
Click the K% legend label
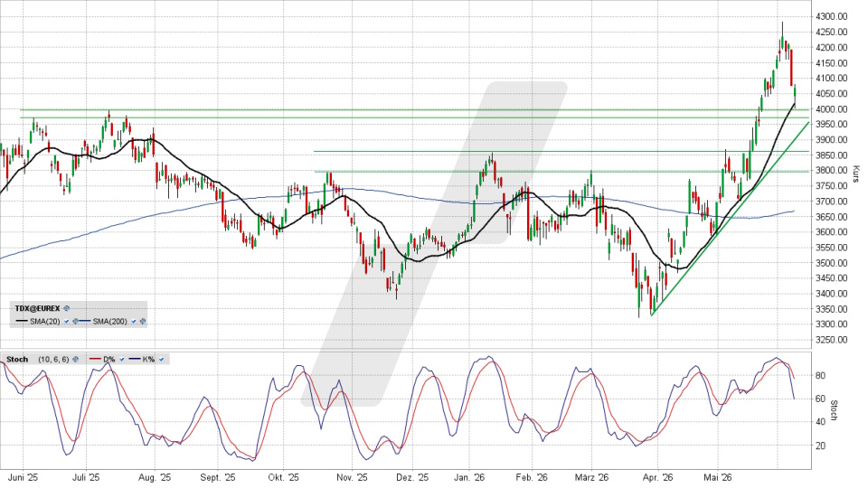click(148, 359)
